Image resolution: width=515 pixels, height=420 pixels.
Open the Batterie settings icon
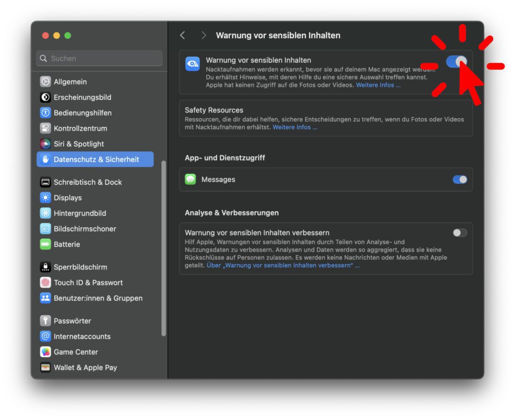coord(46,244)
